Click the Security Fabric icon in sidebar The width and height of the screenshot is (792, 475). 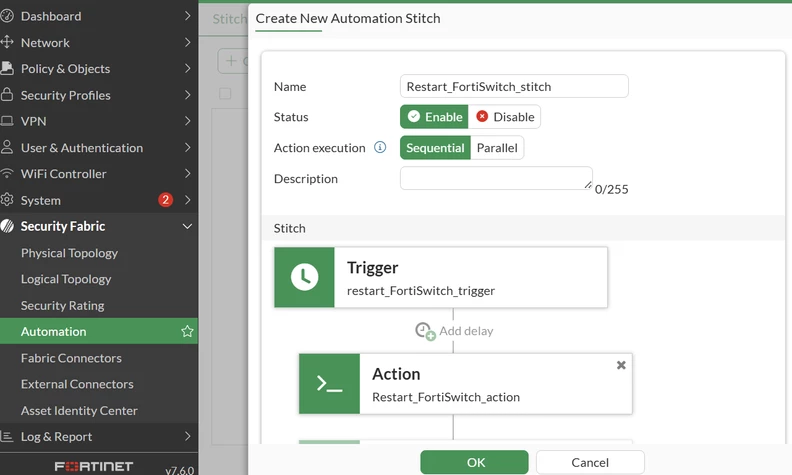point(7,226)
